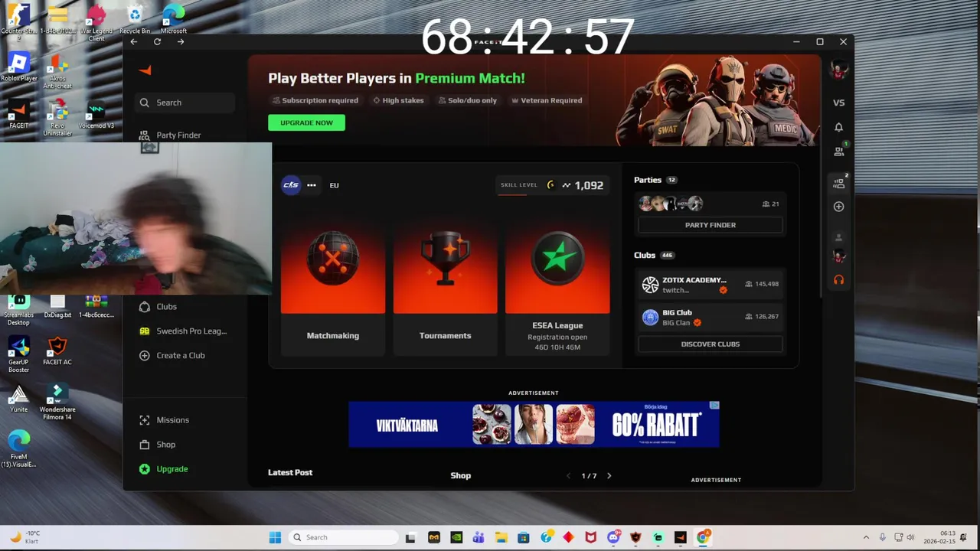The width and height of the screenshot is (980, 551).
Task: Click Subscription required tag
Action: 315,100
